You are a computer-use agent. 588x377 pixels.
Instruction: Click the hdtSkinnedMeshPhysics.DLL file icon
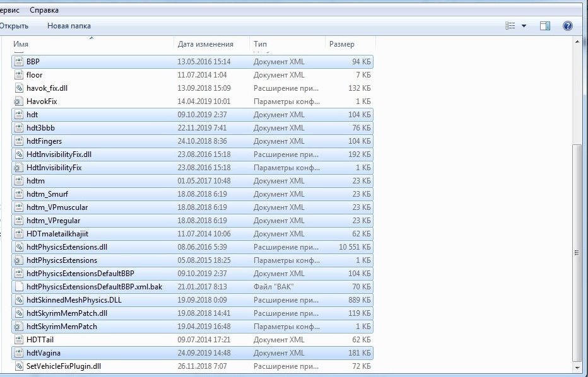click(x=19, y=300)
